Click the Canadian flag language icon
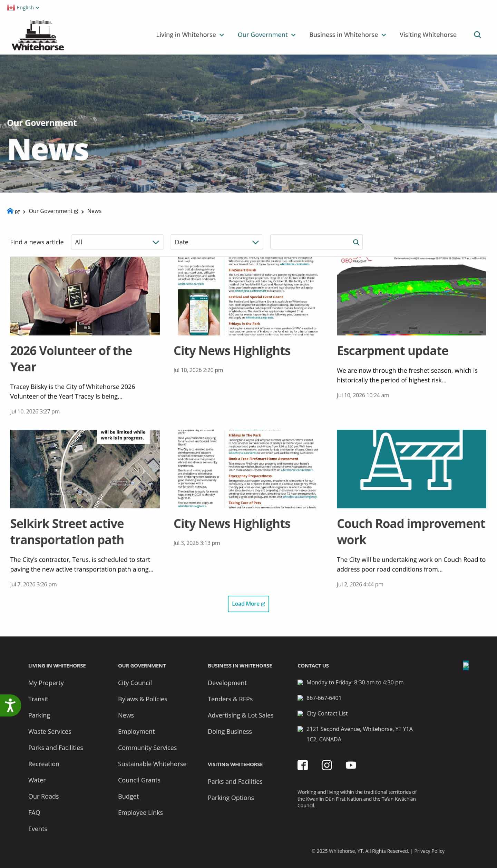This screenshot has height=868, width=497. point(11,8)
